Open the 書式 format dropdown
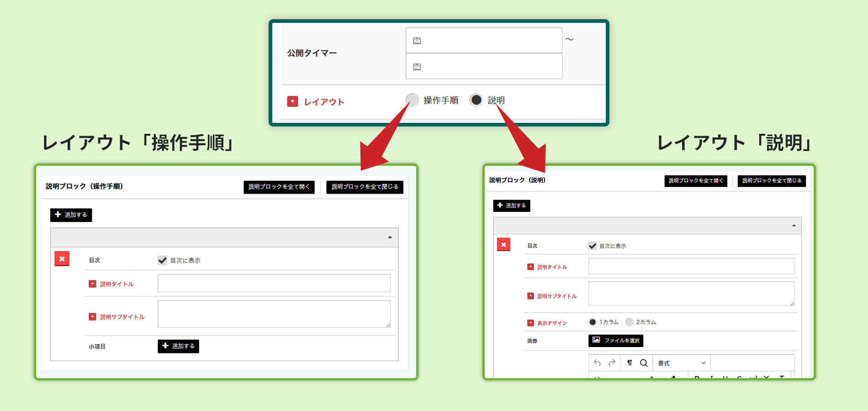868x411 pixels. pyautogui.click(x=681, y=363)
